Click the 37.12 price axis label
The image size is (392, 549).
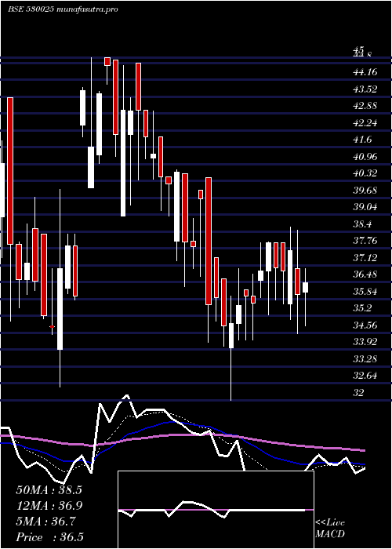point(365,258)
